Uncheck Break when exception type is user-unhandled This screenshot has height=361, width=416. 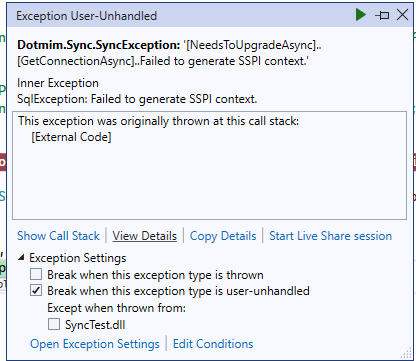pyautogui.click(x=36, y=291)
